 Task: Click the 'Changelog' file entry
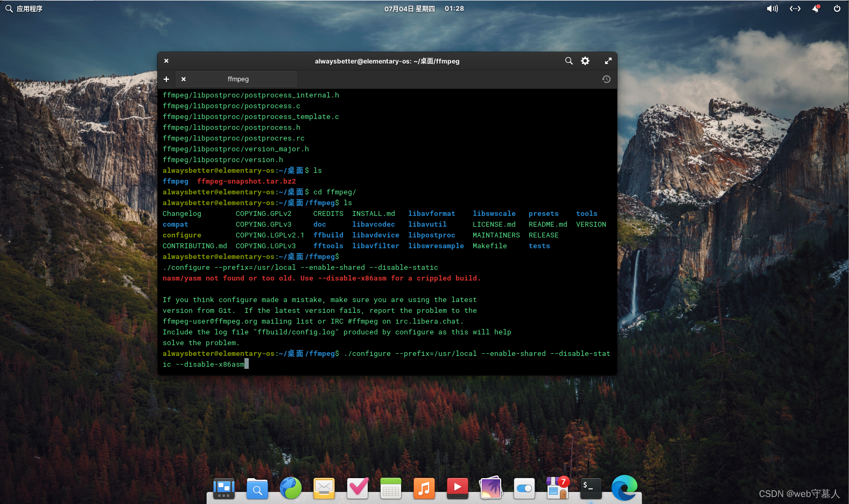click(182, 214)
